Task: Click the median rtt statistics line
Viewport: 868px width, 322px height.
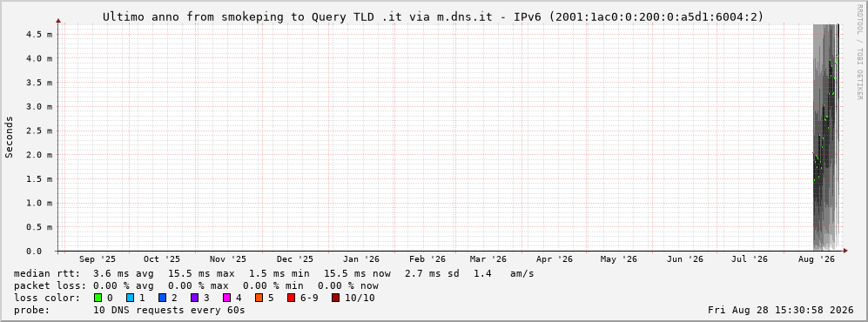Action: tap(273, 274)
